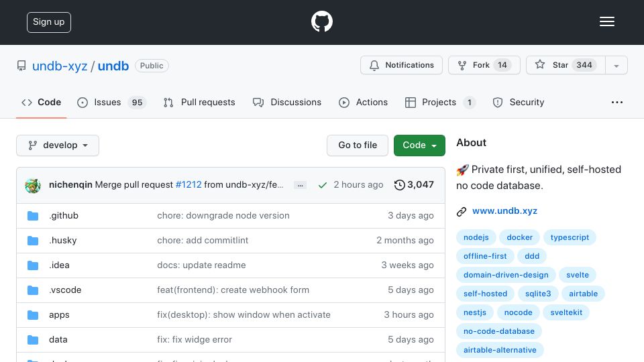The image size is (644, 362).
Task: Open the green Code dropdown
Action: click(x=419, y=145)
